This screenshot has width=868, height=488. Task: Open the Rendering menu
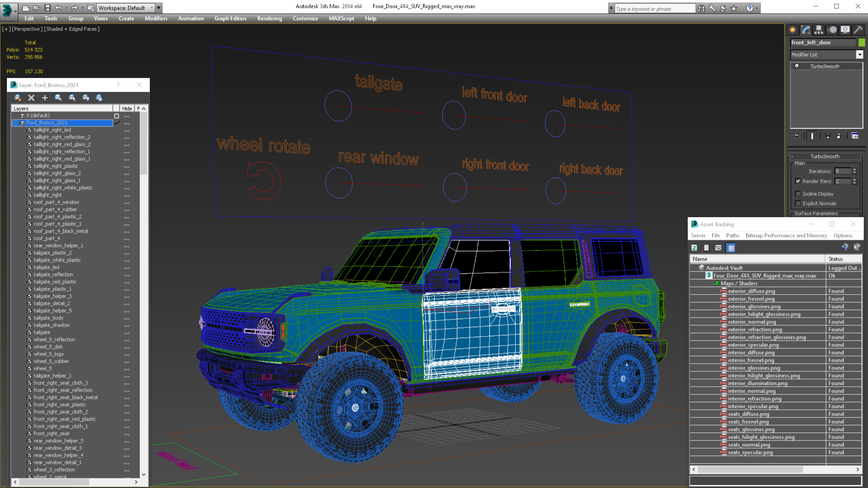pos(269,18)
